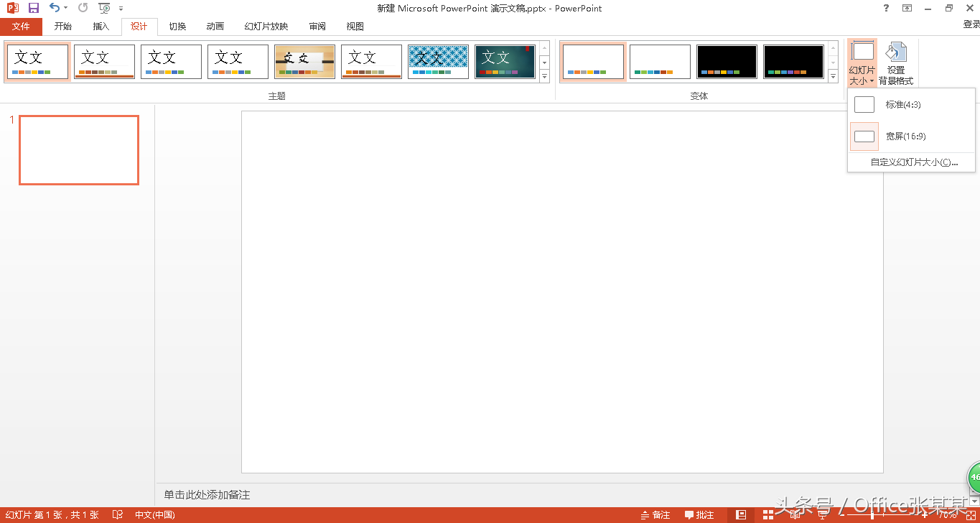Select slide 1 thumbnail in left pane
Viewport: 980px width, 523px height.
point(79,150)
